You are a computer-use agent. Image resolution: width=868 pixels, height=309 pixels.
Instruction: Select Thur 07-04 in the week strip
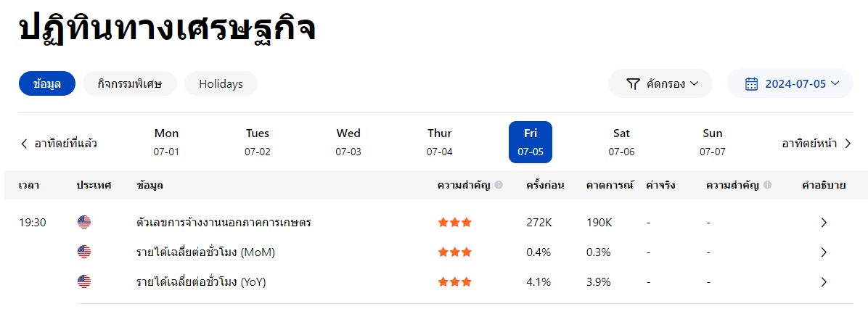point(439,142)
